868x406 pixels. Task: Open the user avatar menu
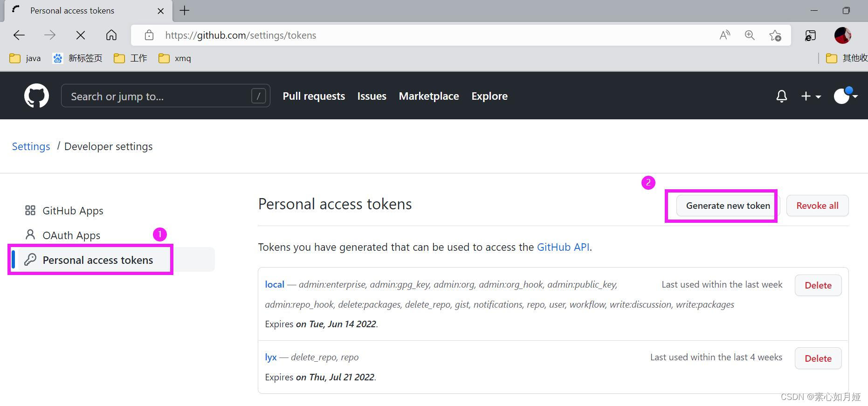(846, 96)
